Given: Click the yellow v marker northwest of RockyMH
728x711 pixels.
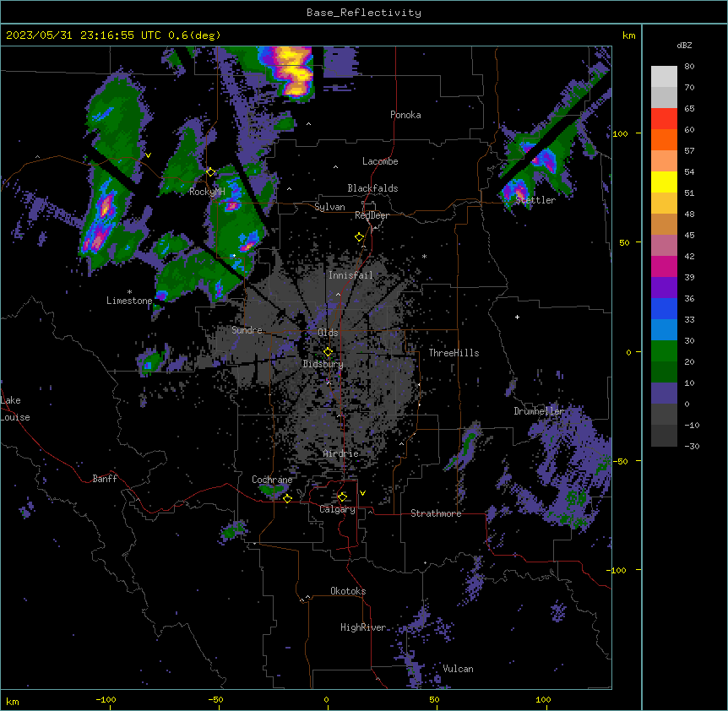Looking at the screenshot, I should [148, 155].
